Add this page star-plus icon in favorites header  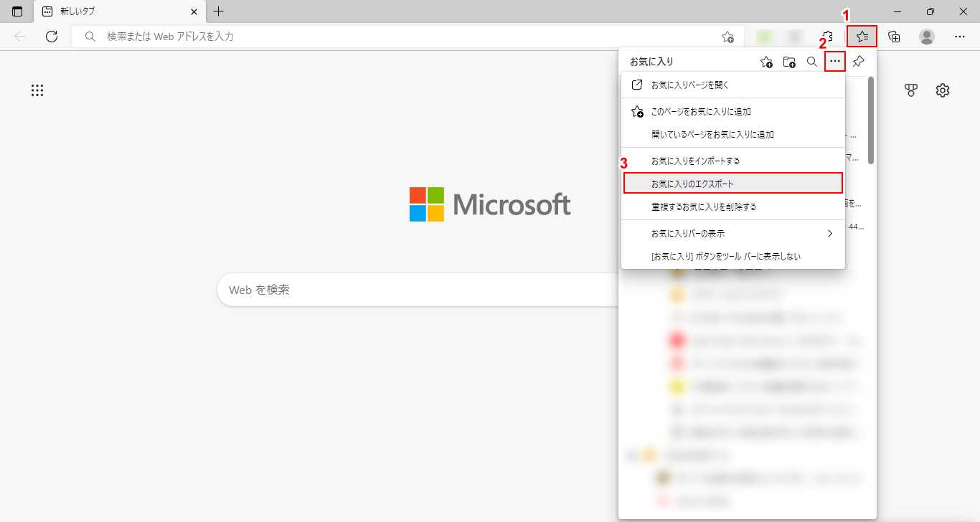(x=766, y=62)
